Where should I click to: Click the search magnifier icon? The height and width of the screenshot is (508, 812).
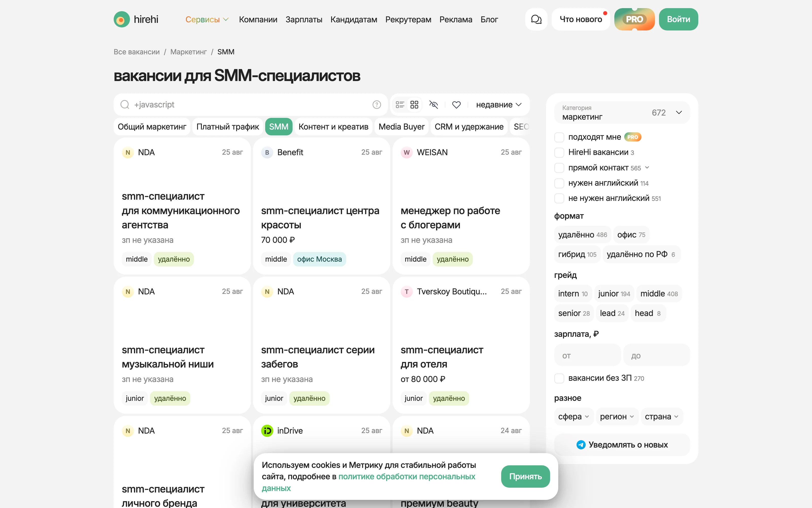(x=125, y=104)
